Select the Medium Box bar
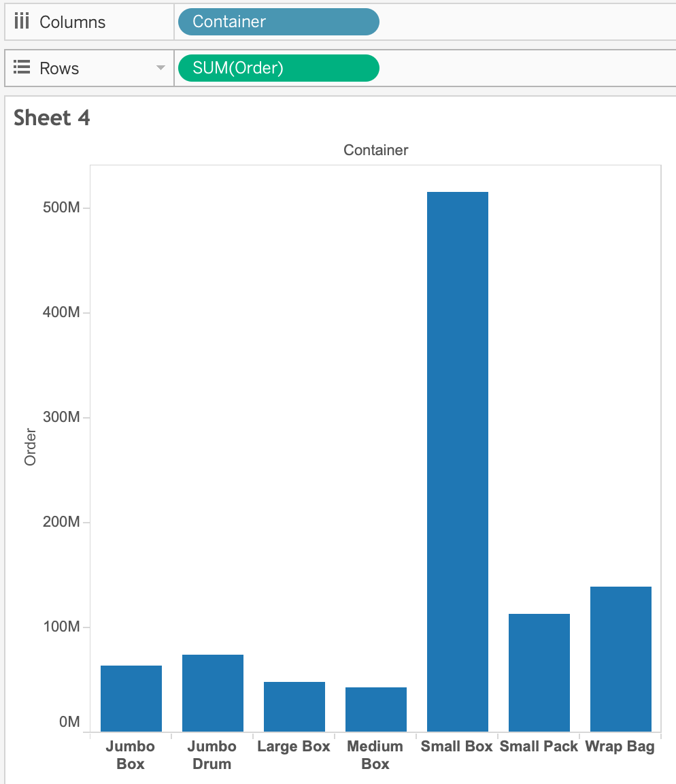This screenshot has width=676, height=784. [375, 709]
